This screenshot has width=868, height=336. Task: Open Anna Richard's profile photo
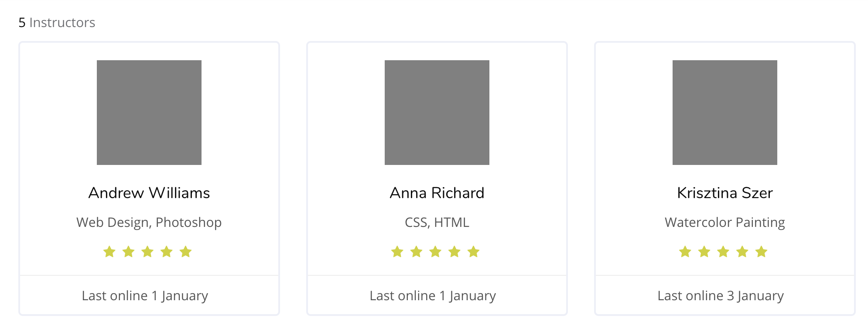[437, 113]
